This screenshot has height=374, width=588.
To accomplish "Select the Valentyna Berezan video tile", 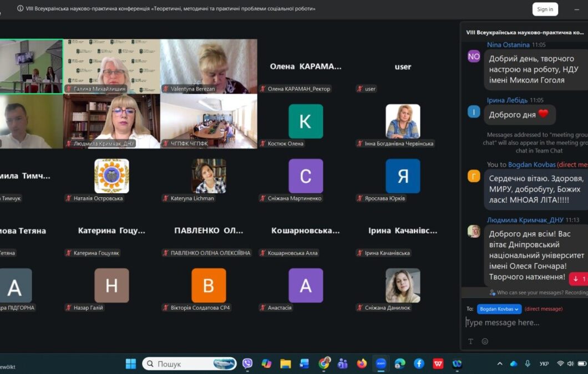I will pyautogui.click(x=209, y=66).
